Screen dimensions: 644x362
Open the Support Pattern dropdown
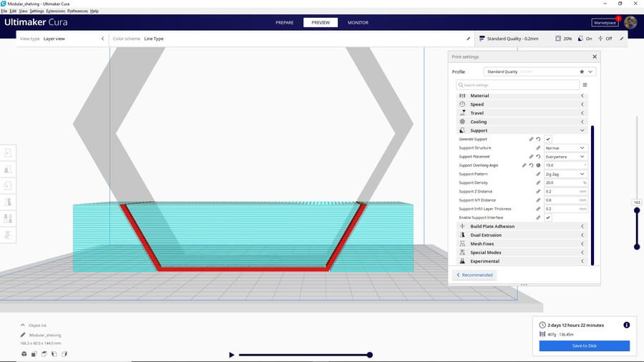(x=565, y=174)
